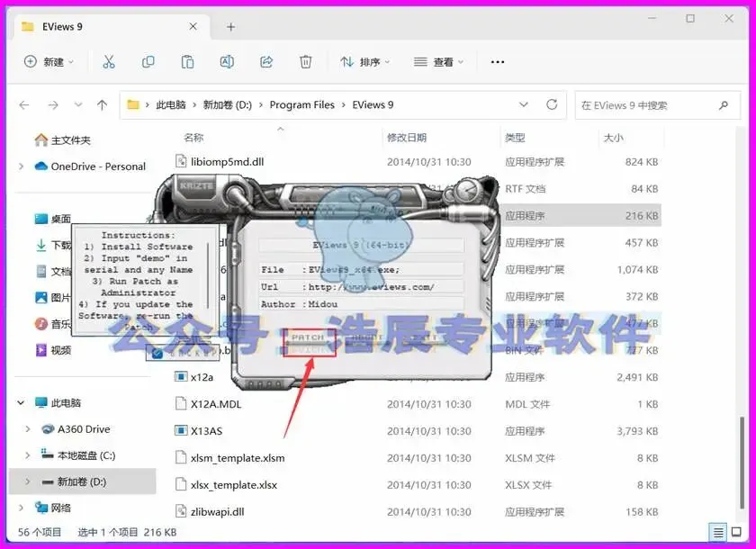Sort by 大小 column header
Screen dimensions: 756x549
click(613, 138)
